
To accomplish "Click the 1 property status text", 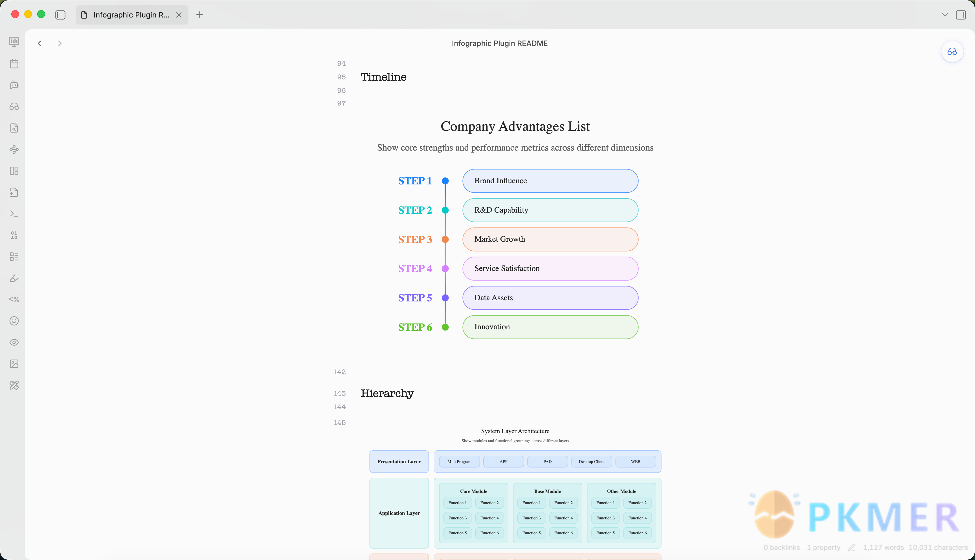I will point(824,547).
